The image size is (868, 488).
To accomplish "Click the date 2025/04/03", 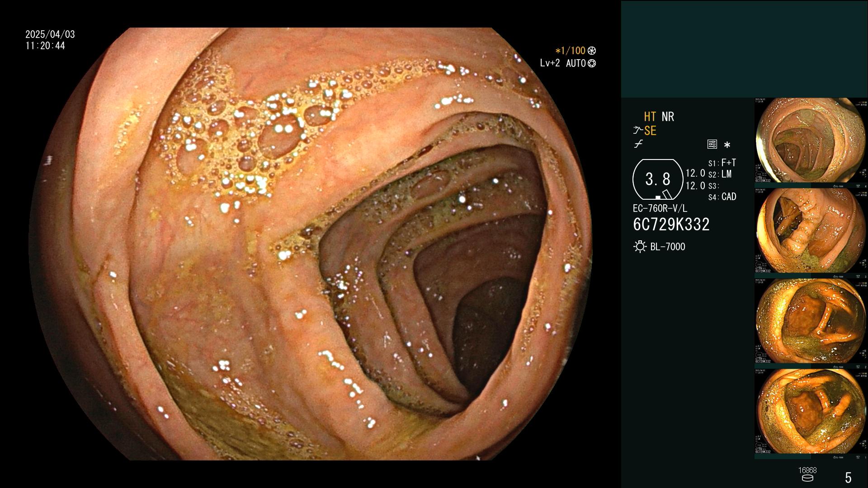I will tap(50, 34).
